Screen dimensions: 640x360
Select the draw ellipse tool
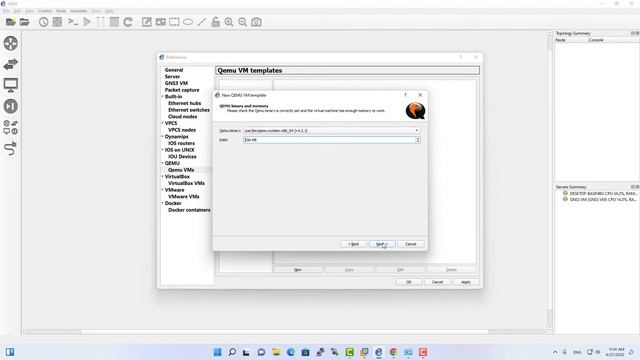[x=188, y=22]
